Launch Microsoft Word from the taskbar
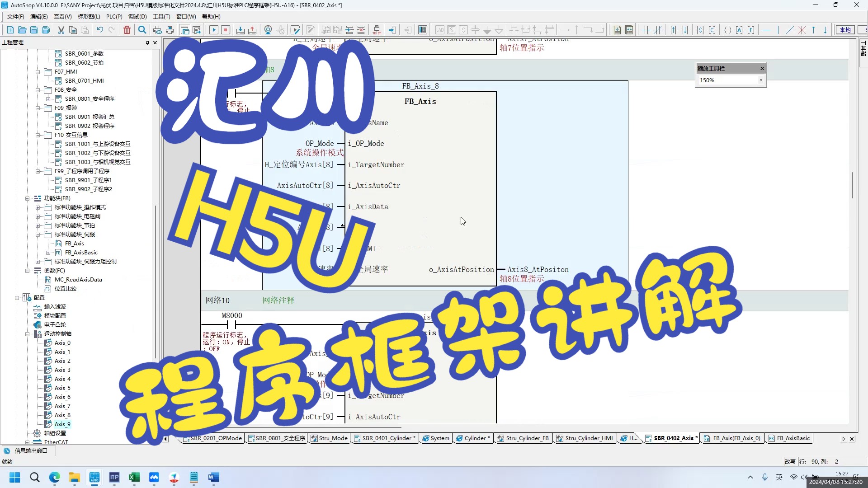 pyautogui.click(x=213, y=478)
